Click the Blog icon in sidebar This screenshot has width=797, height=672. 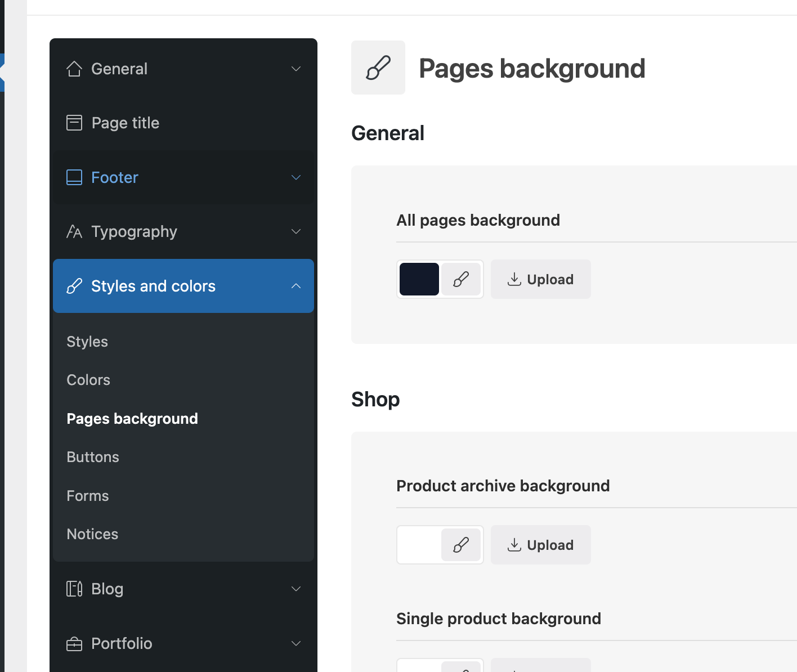74,589
